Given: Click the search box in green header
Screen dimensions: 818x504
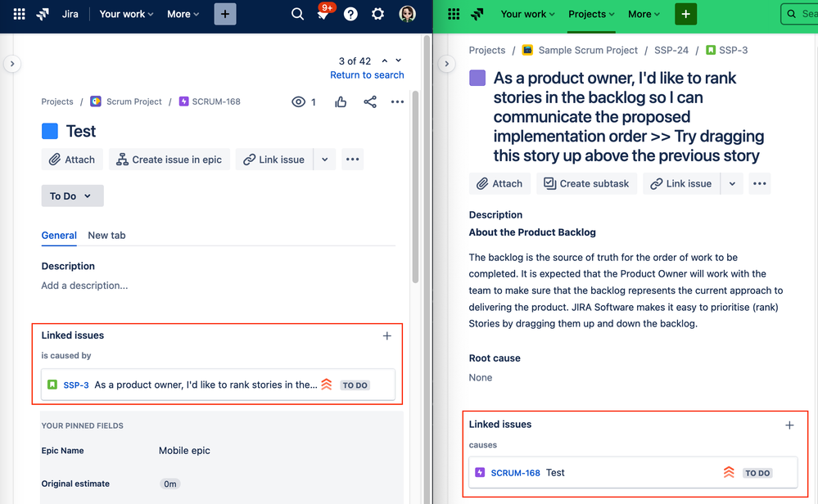Looking at the screenshot, I should click(x=799, y=14).
